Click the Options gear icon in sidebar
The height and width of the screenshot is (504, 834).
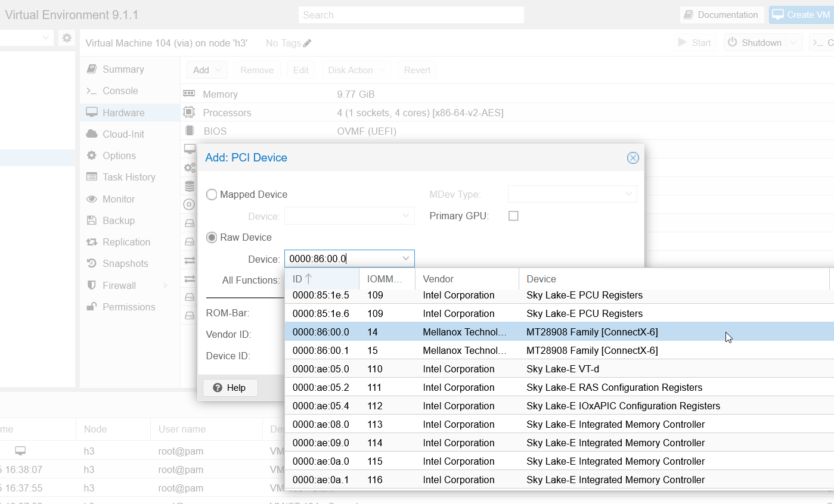tap(92, 155)
